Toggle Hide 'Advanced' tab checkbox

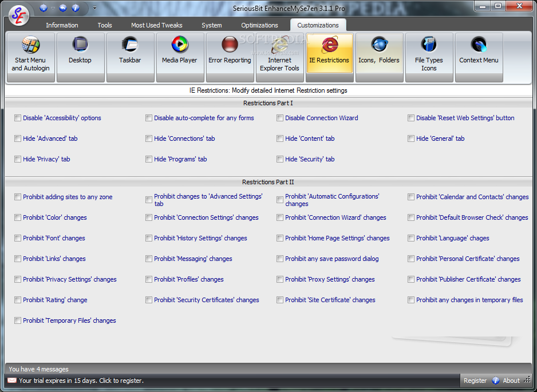18,138
